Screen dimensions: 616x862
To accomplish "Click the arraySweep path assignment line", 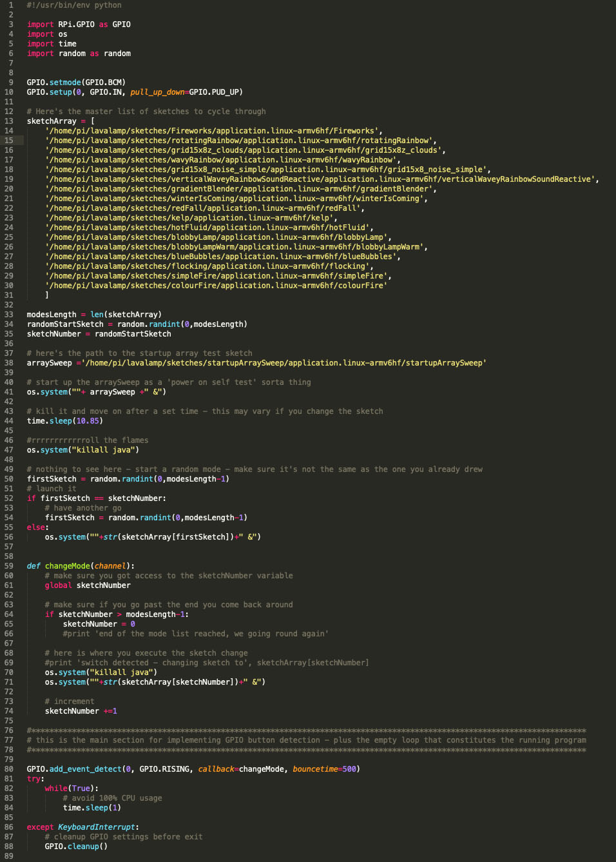I will [x=256, y=363].
